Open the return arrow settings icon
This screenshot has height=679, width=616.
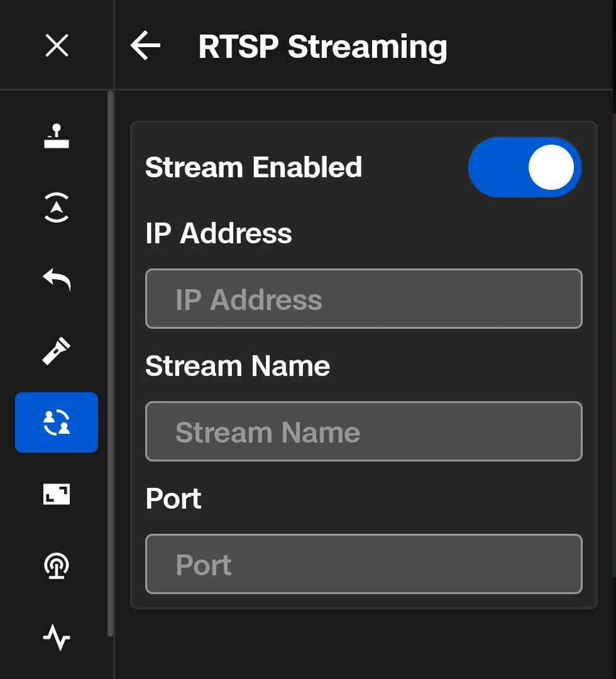(x=57, y=279)
